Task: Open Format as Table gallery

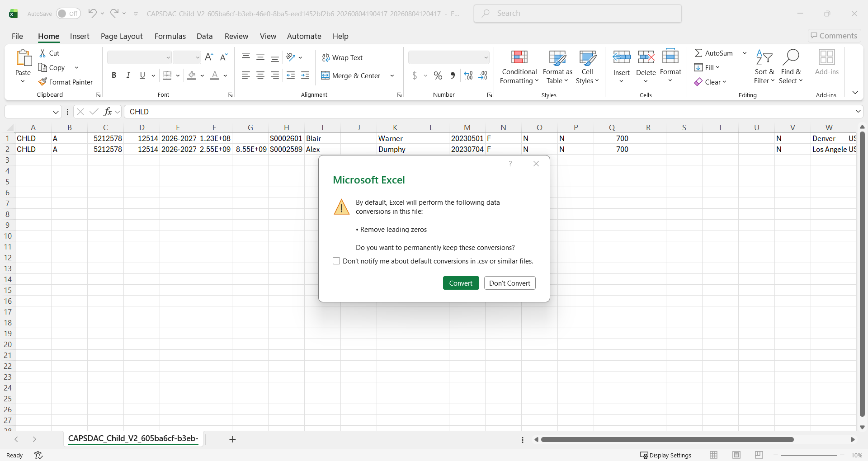Action: [x=557, y=67]
